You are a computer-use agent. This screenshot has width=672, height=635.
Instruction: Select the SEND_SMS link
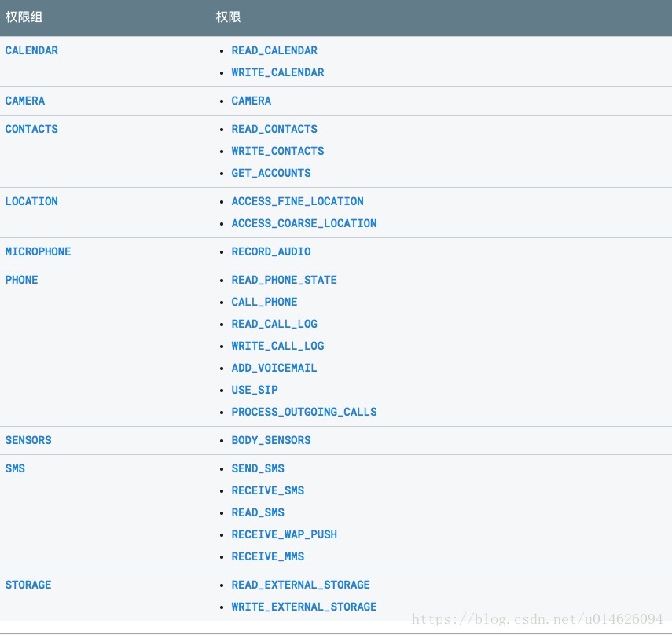[x=258, y=468]
